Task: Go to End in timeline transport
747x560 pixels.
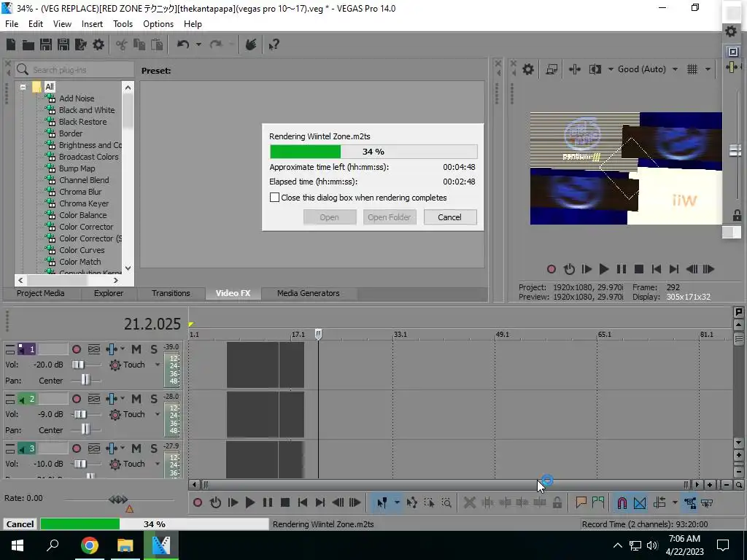Action: 320,502
